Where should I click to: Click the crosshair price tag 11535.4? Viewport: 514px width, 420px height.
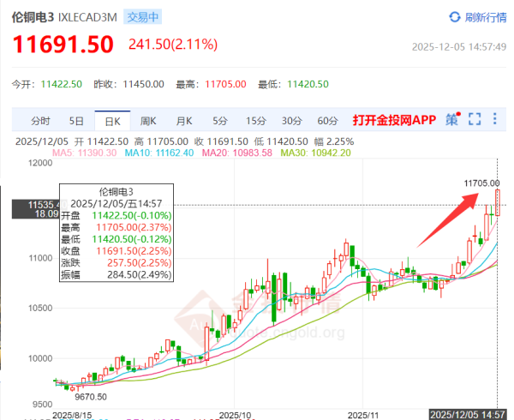click(36, 209)
